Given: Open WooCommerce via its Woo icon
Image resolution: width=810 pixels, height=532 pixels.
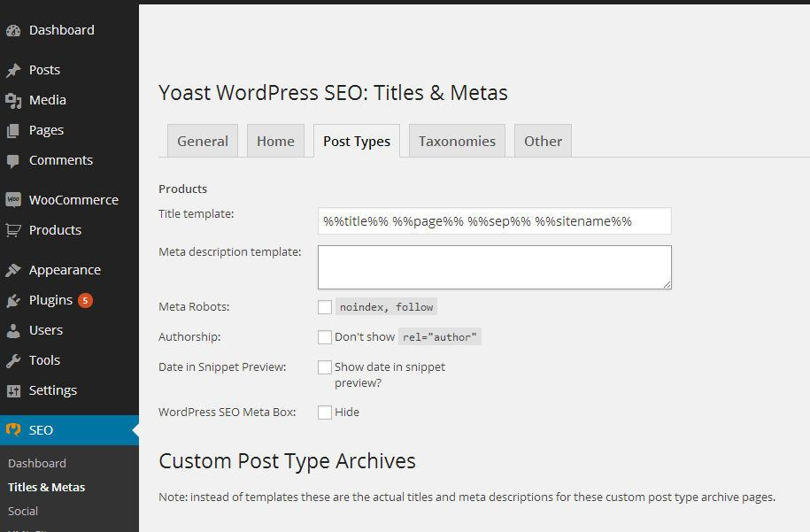Looking at the screenshot, I should (13, 200).
